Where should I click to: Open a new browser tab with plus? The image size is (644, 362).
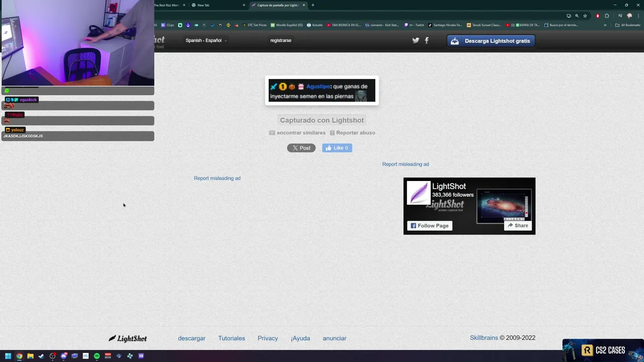click(x=313, y=5)
